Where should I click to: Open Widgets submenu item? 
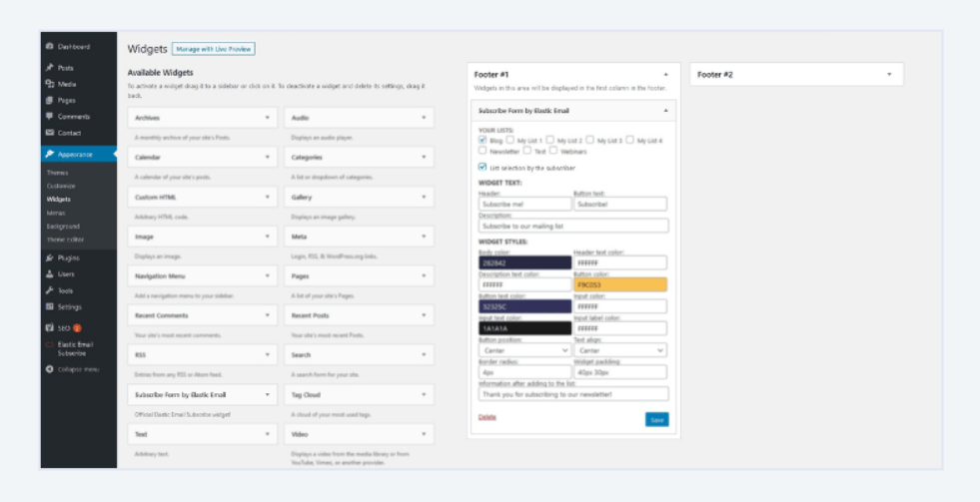coord(59,200)
